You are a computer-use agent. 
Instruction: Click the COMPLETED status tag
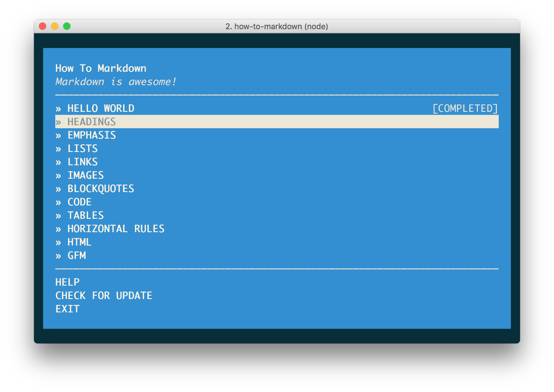tap(465, 108)
